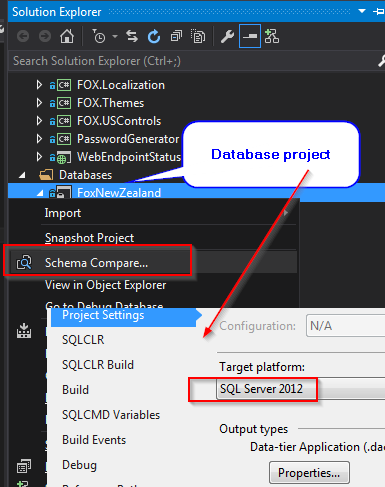This screenshot has height=487, width=385.
Task: Select the FoxNewZealand project label
Action: point(119,193)
